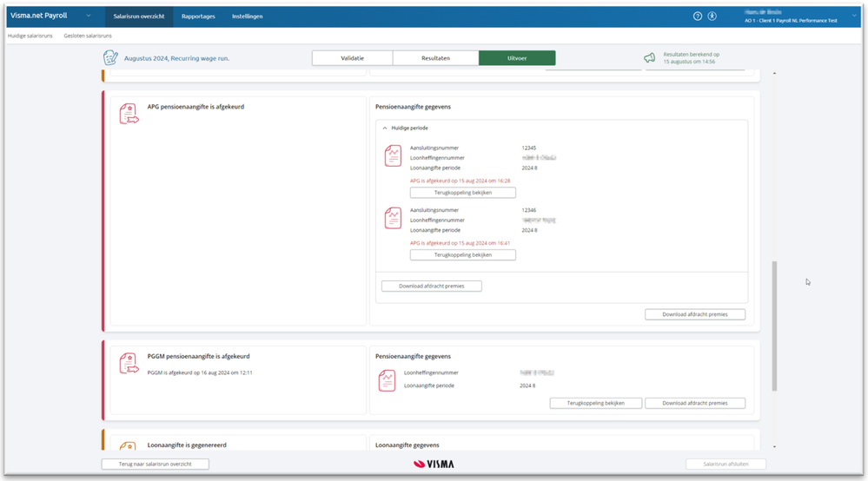Image resolution: width=868 pixels, height=481 pixels.
Task: Click the scrollbar up arrow
Action: pos(774,73)
